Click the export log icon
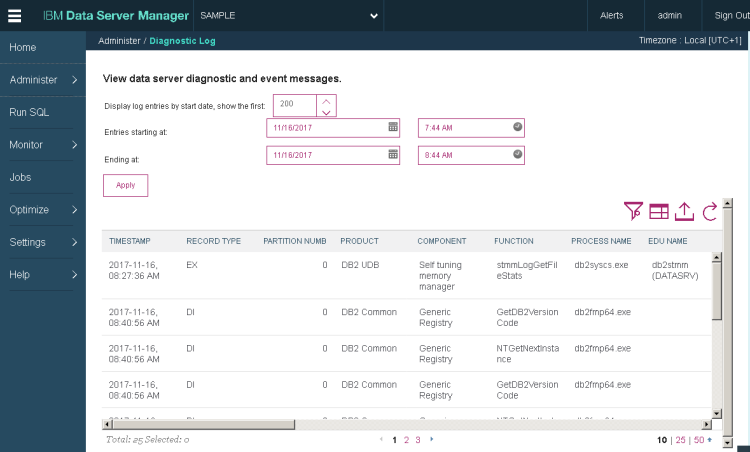The width and height of the screenshot is (750, 452). [685, 211]
